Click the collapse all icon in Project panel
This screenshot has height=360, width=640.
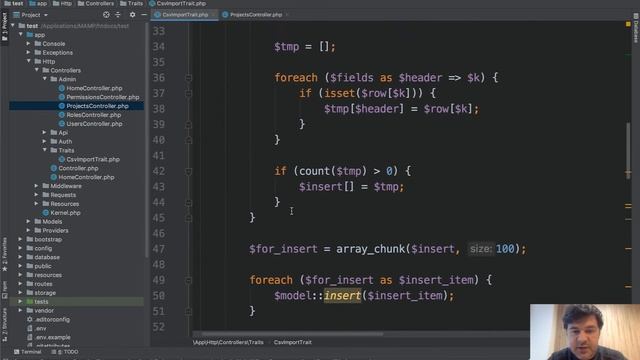(118, 15)
